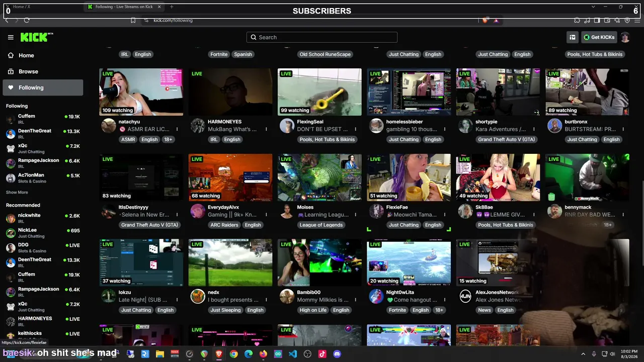Open Visual Studio Code from the taskbar
644x362 pixels.
click(293, 354)
